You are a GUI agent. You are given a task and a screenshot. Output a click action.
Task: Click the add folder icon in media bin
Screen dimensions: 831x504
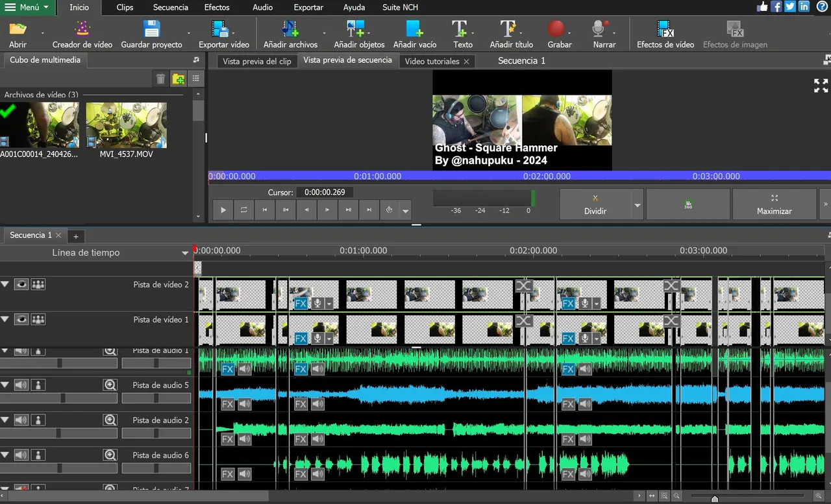pyautogui.click(x=178, y=79)
